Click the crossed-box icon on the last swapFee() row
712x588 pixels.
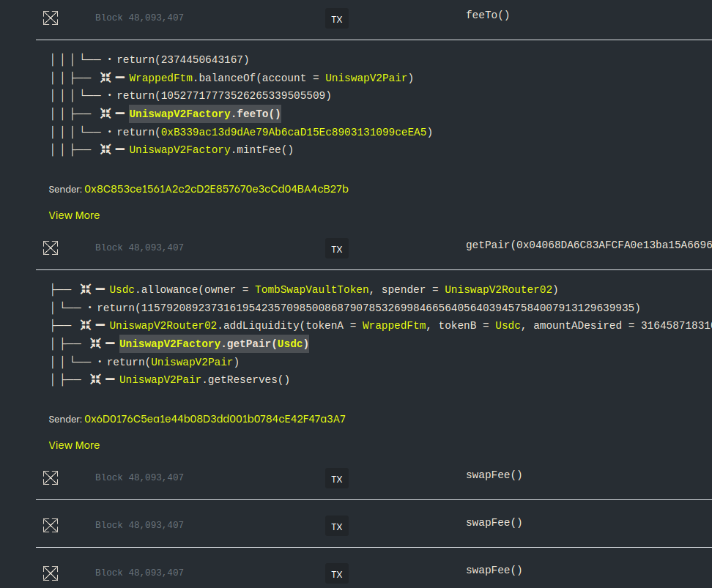tap(51, 573)
